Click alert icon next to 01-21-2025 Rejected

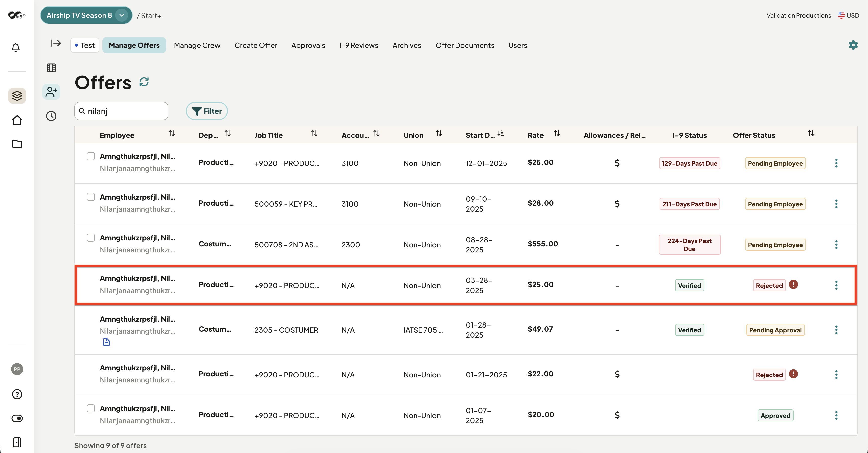pos(794,374)
